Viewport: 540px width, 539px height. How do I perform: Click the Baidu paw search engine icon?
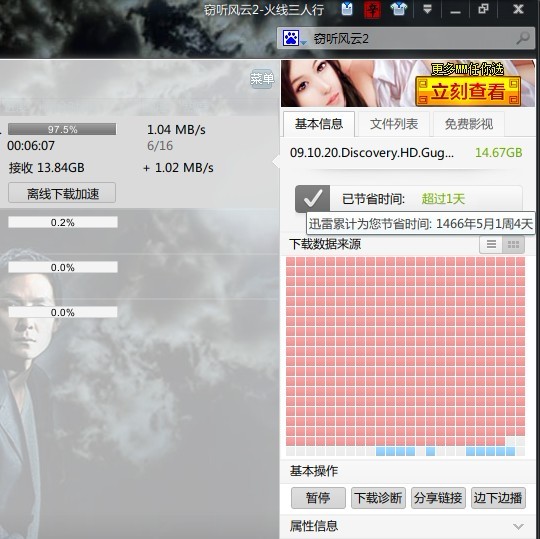point(290,38)
